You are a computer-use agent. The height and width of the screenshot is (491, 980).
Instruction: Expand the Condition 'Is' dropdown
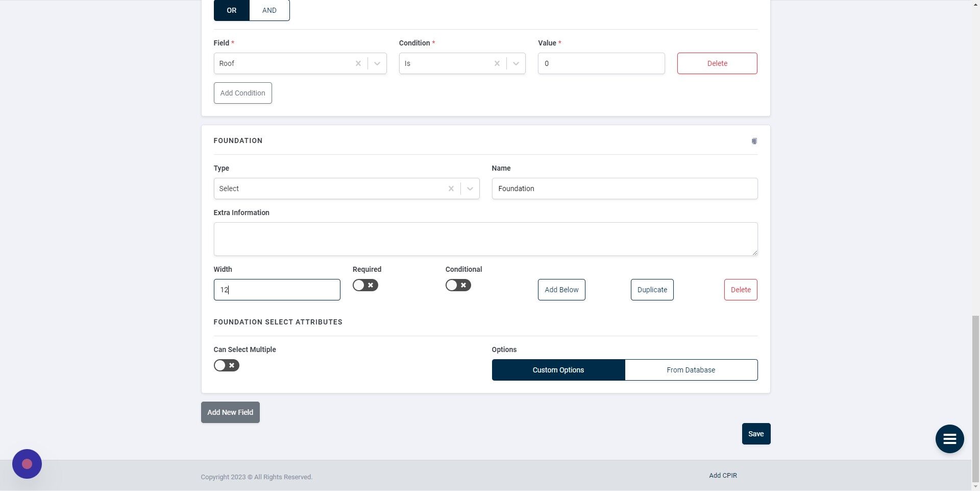point(516,63)
